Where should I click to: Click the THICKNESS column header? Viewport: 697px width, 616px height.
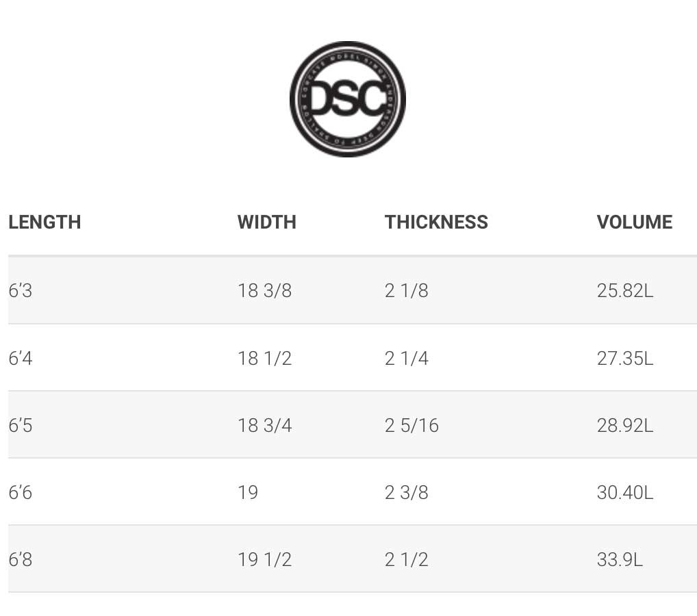pyautogui.click(x=436, y=222)
